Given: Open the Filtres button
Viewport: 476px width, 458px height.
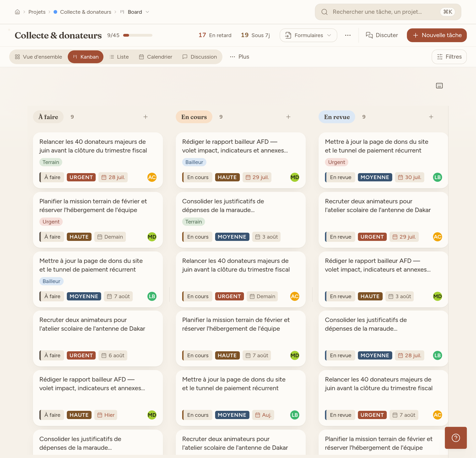Looking at the screenshot, I should click(x=449, y=57).
